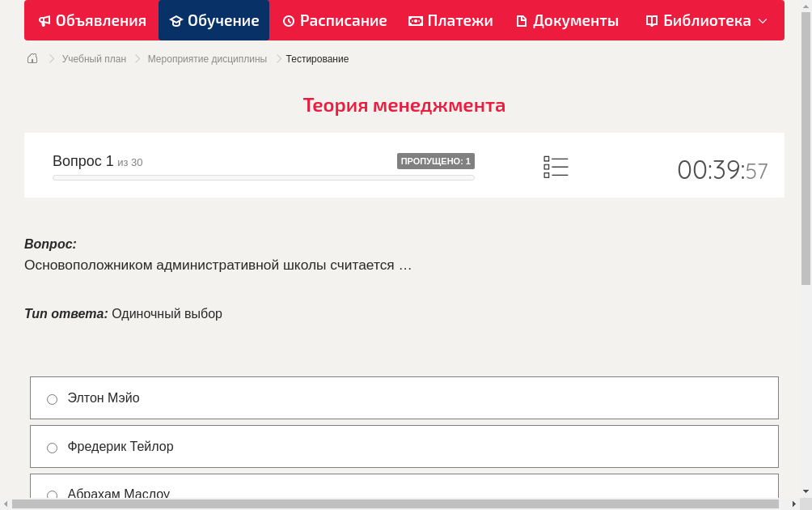
Task: Click the book icon for Библиотека
Action: click(x=651, y=20)
